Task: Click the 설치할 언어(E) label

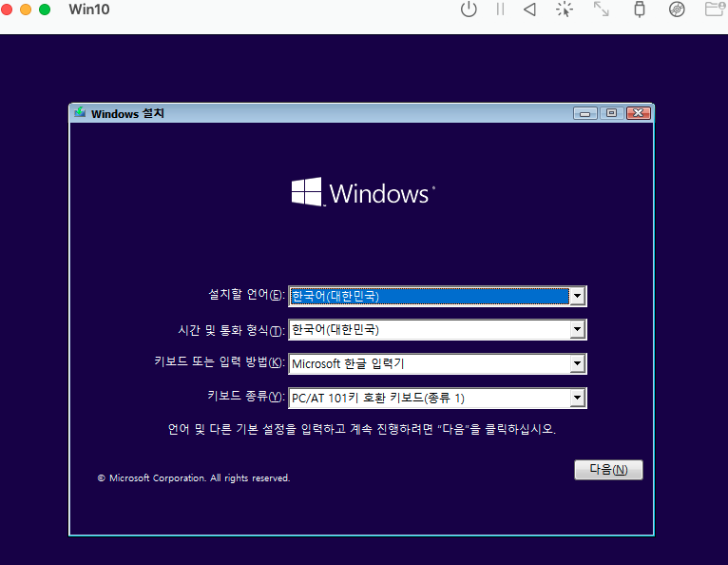Action: coord(246,295)
